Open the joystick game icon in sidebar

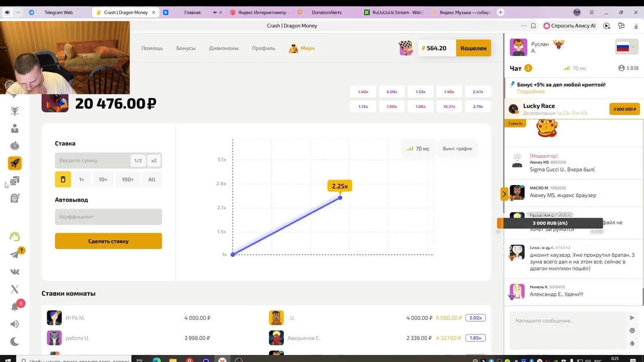point(15,146)
